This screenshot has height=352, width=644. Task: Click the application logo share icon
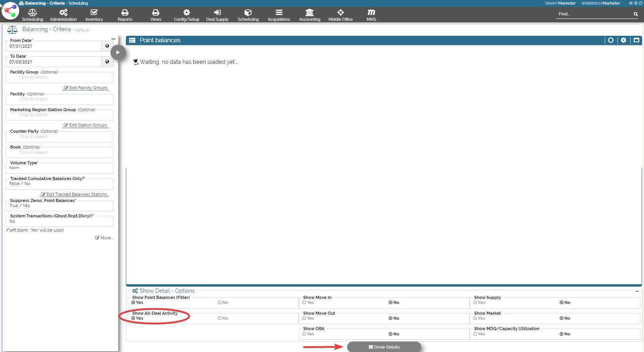click(10, 10)
